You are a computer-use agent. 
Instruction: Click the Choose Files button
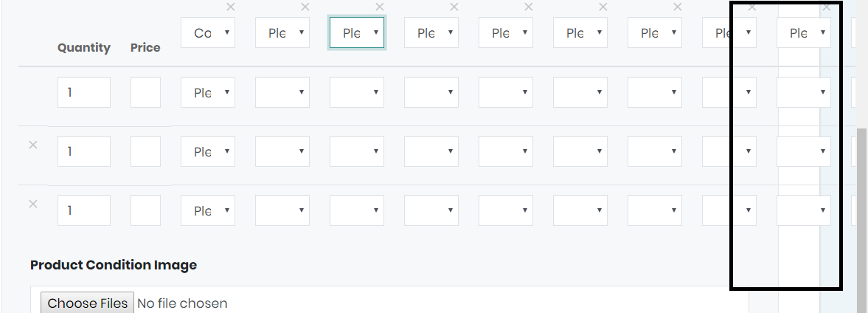tap(88, 303)
